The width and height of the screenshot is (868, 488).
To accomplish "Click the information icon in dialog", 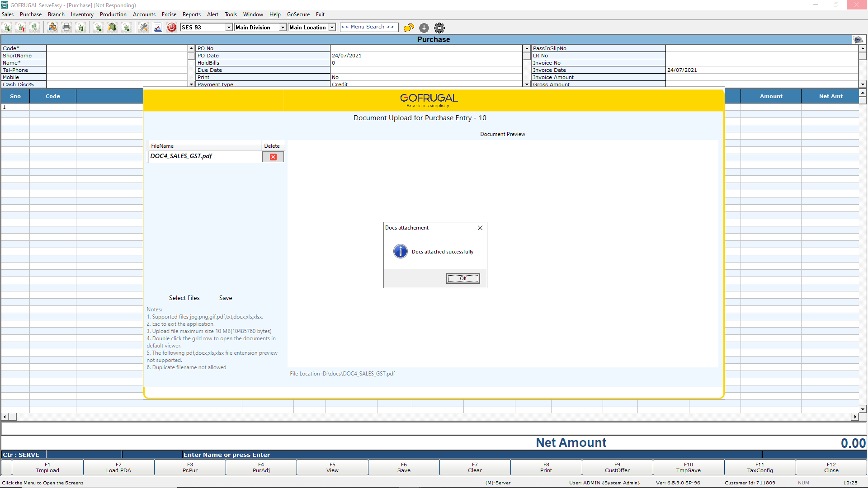I will (400, 251).
